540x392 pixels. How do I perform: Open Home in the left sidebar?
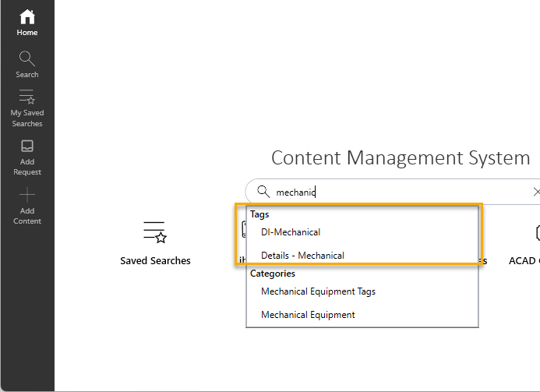click(27, 23)
